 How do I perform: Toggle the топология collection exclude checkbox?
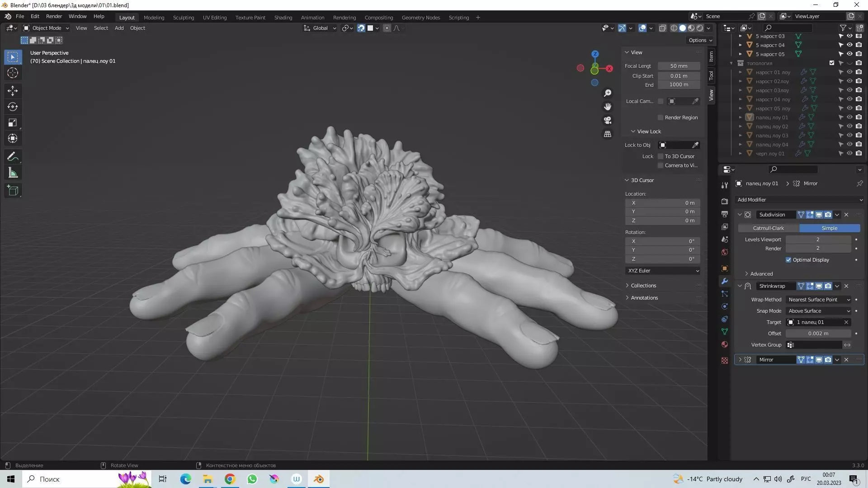[832, 63]
